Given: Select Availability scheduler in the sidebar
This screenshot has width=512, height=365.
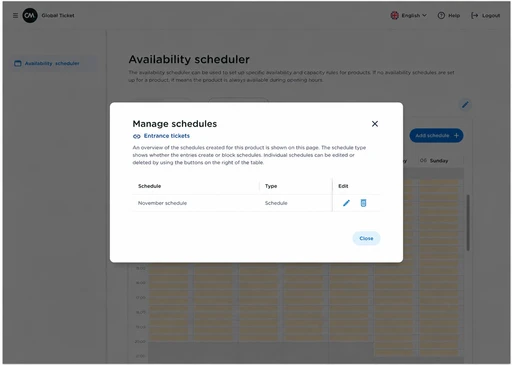Looking at the screenshot, I should click(x=52, y=63).
